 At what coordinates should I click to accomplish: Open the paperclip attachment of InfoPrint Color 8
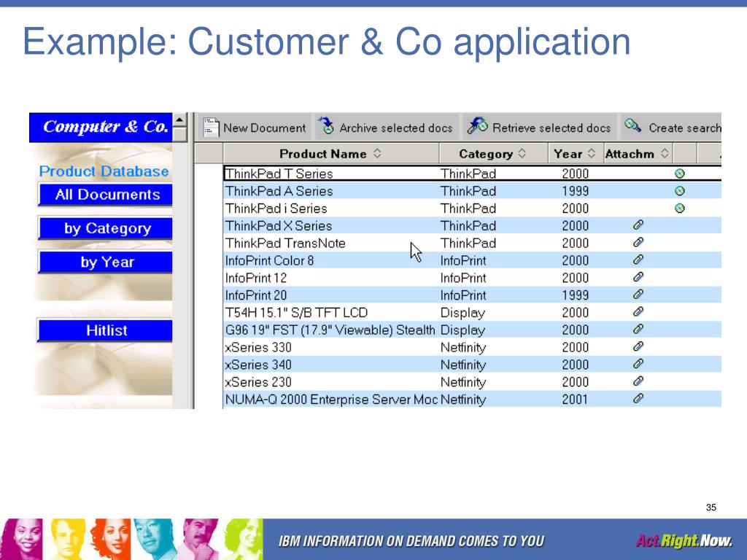pos(638,260)
